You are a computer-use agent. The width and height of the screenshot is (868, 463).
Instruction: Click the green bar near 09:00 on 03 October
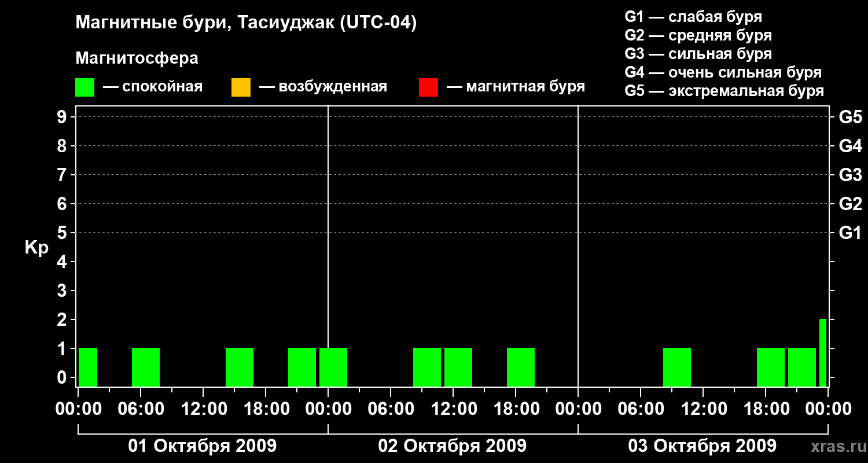pos(677,367)
